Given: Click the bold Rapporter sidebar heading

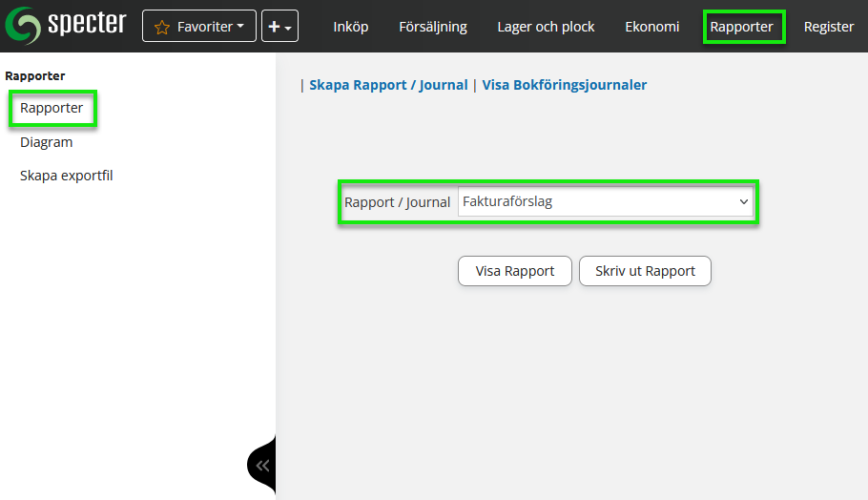Looking at the screenshot, I should pyautogui.click(x=35, y=74).
